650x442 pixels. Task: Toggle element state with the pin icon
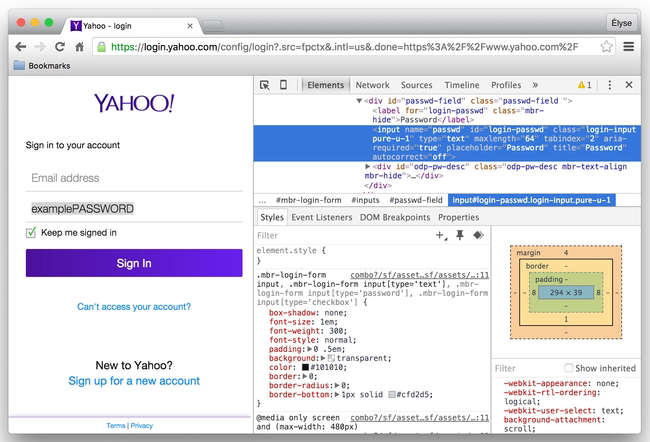point(460,235)
